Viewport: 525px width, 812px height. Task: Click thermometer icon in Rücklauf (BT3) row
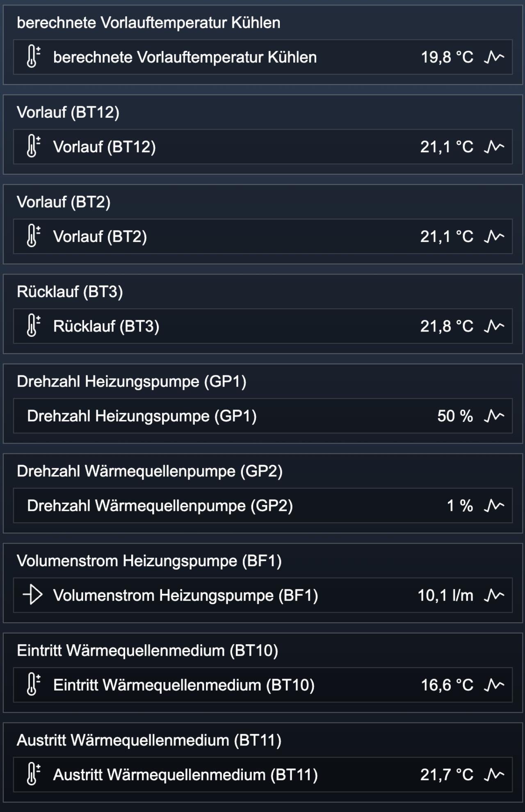pyautogui.click(x=33, y=326)
